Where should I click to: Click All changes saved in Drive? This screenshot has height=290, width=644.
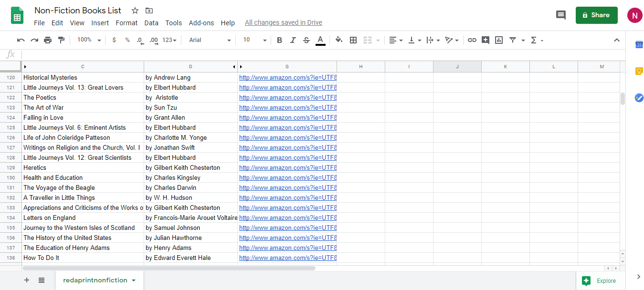(x=284, y=23)
